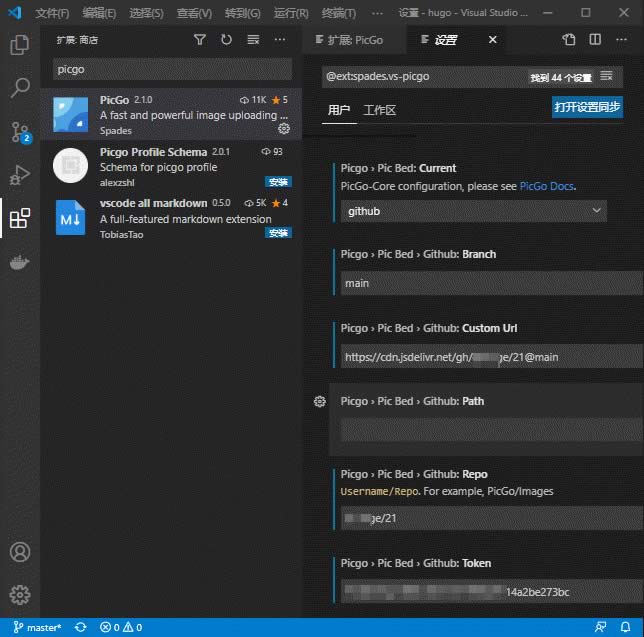The width and height of the screenshot is (644, 637).
Task: Open the Explorer view in activity bar
Action: tap(19, 44)
